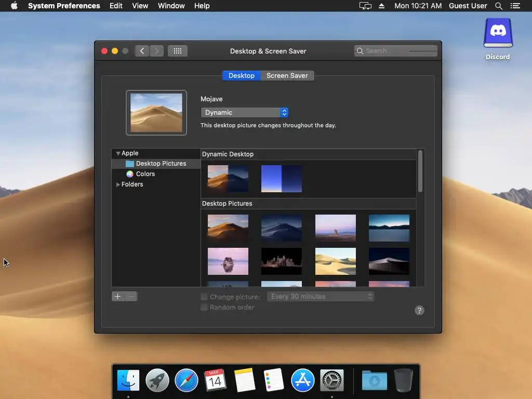Screen dimensions: 532x399
Task: Choose the Solar Gradients dynamic thumbnail
Action: coord(281,179)
